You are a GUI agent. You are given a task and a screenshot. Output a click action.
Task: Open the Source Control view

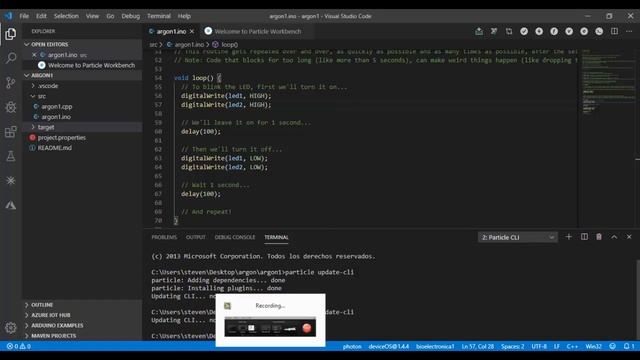click(11, 83)
